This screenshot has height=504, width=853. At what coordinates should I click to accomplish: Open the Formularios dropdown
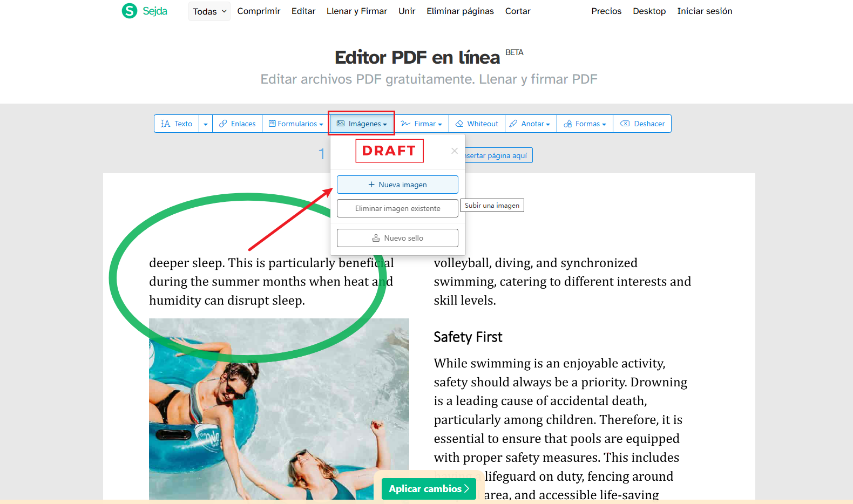(x=296, y=124)
